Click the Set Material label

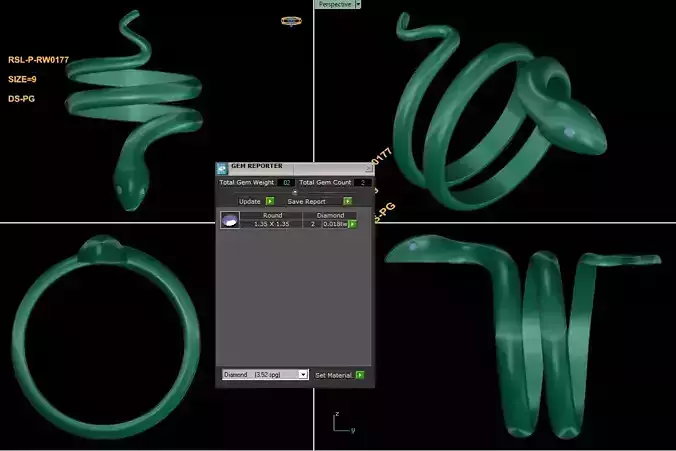(x=334, y=376)
